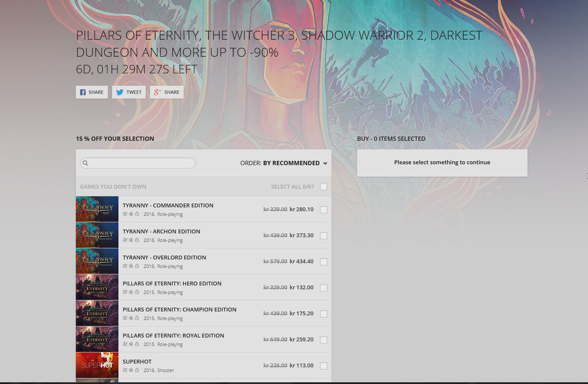
Task: Click Linux platform icon on the SUPERHOT row
Action: point(137,370)
